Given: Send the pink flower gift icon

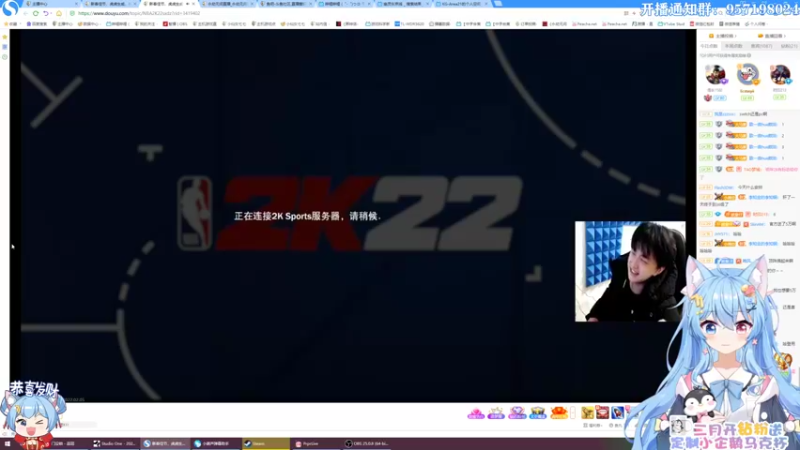Looking at the screenshot, I should click(x=475, y=413).
